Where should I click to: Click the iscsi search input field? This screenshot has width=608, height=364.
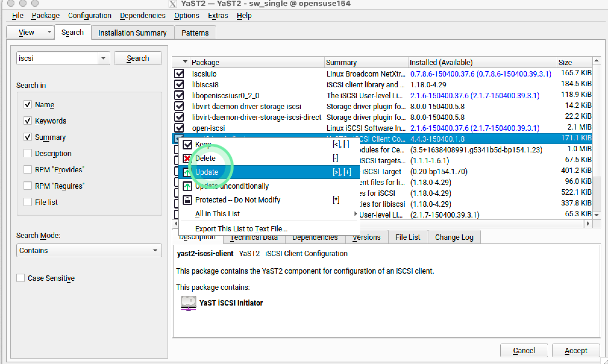pyautogui.click(x=57, y=58)
